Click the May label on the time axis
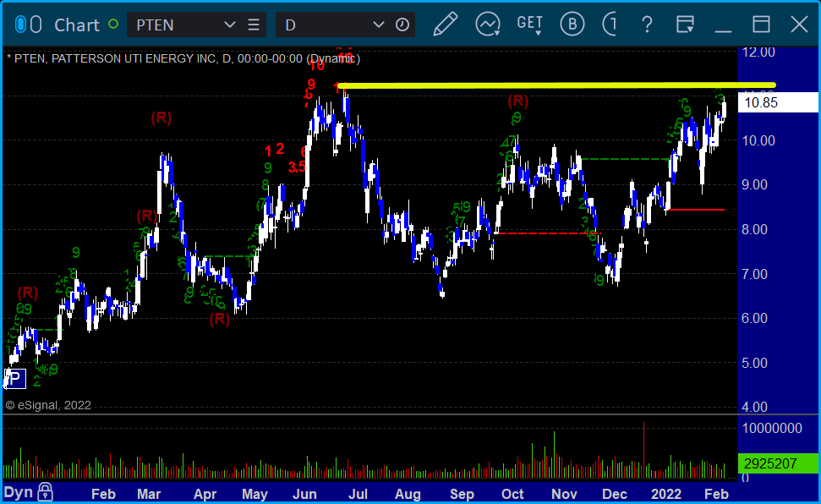Viewport: 821px width, 504px height. pos(255,494)
